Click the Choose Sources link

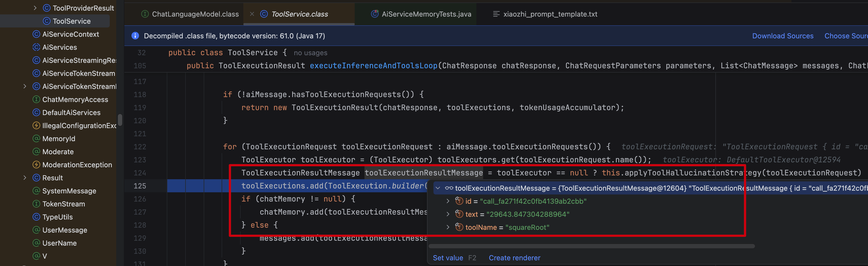[846, 36]
